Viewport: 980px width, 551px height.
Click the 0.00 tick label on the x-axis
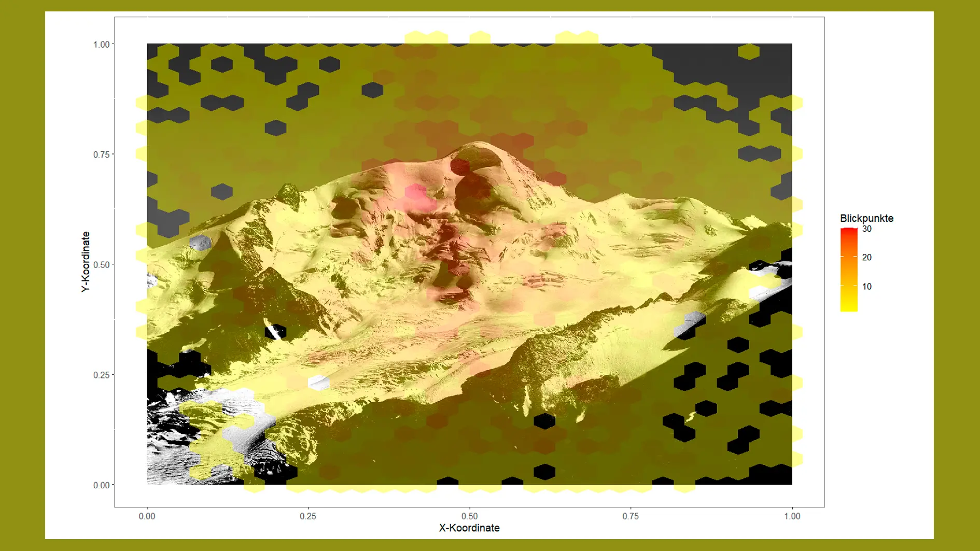point(147,516)
